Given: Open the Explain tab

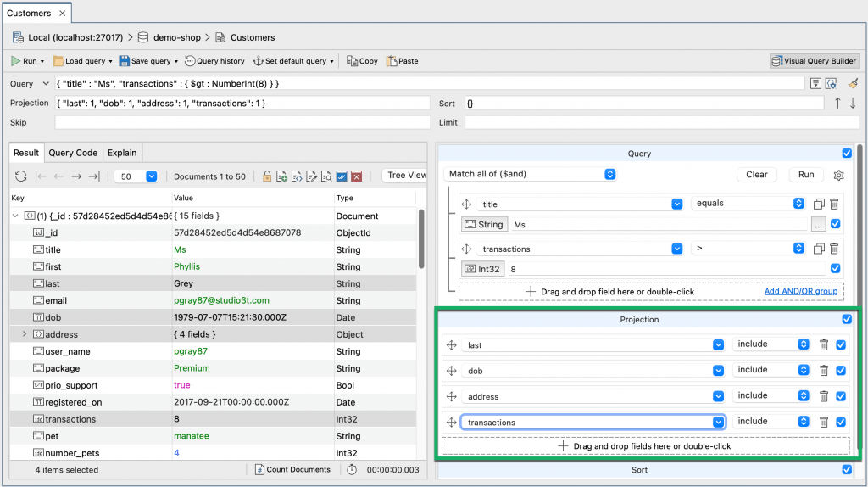Looking at the screenshot, I should tap(122, 153).
